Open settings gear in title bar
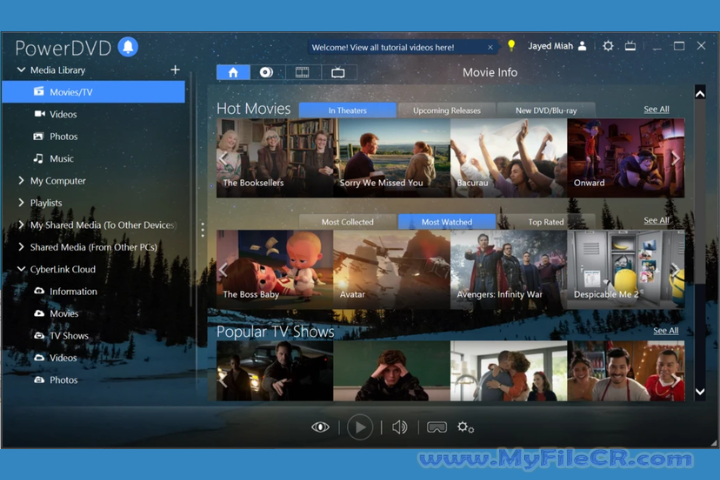Viewport: 720px width, 480px height. [x=608, y=46]
